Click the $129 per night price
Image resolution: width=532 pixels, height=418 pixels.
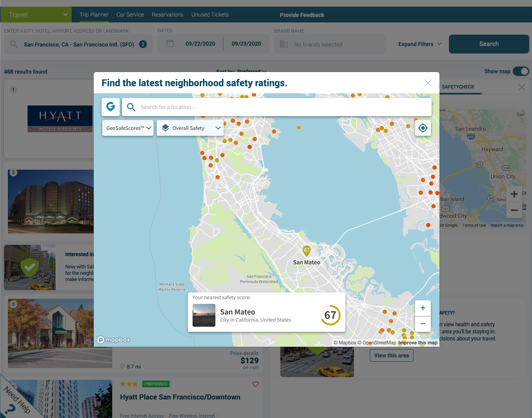pos(250,361)
